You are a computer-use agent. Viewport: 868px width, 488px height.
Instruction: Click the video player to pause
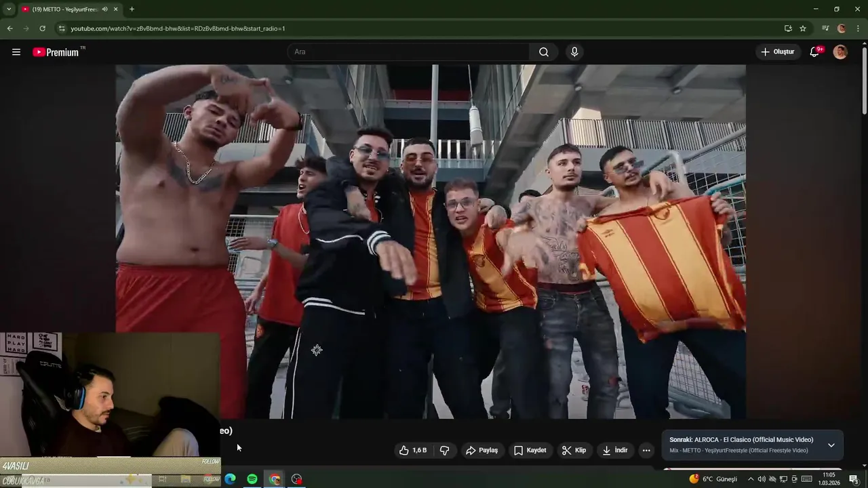(431, 241)
